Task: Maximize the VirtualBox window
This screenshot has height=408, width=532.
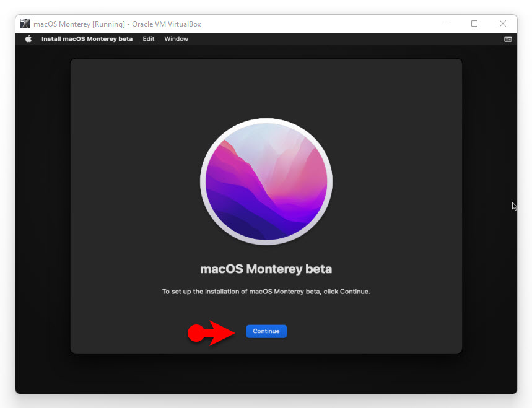Action: point(474,24)
